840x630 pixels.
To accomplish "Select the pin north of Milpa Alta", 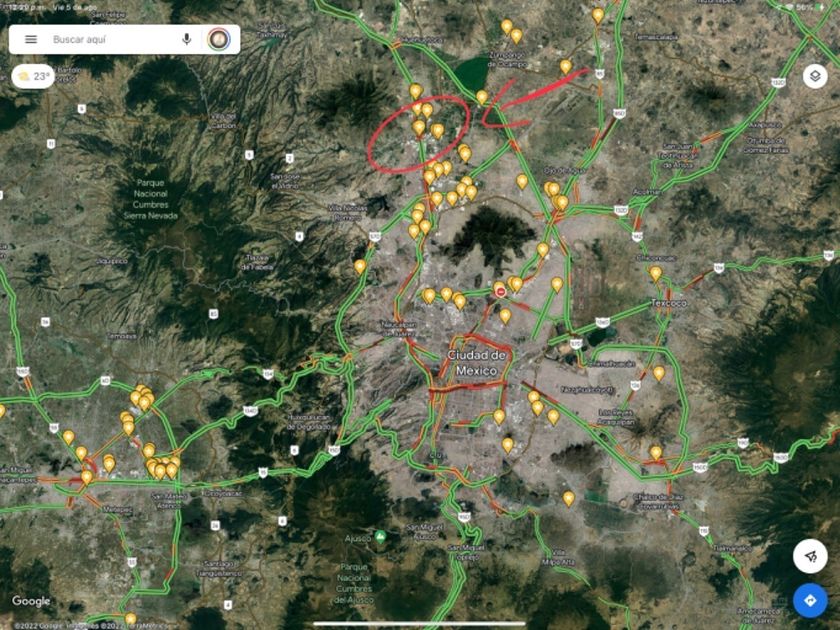I will pyautogui.click(x=568, y=499).
